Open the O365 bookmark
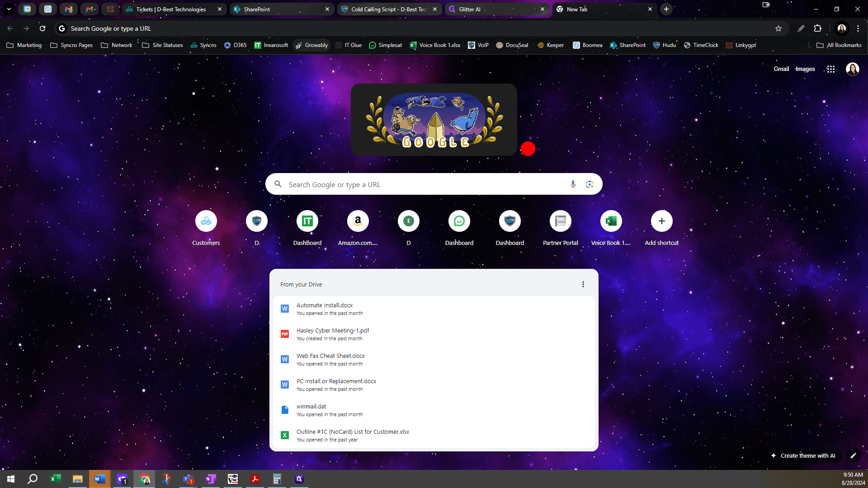 click(x=236, y=45)
